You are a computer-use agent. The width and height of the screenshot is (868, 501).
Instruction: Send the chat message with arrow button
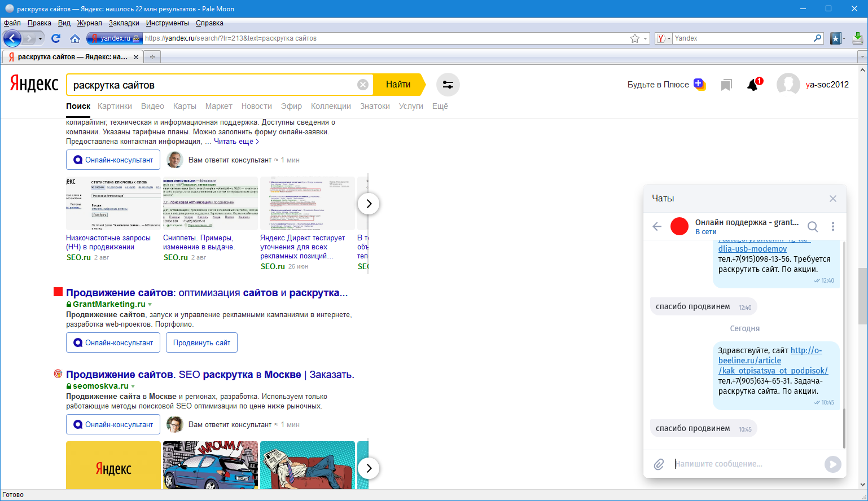[833, 464]
